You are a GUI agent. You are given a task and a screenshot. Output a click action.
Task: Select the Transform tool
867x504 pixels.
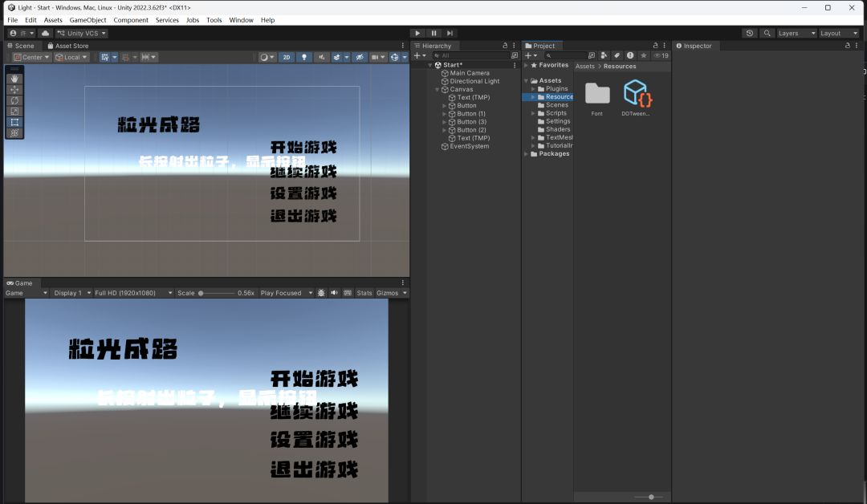[x=14, y=132]
